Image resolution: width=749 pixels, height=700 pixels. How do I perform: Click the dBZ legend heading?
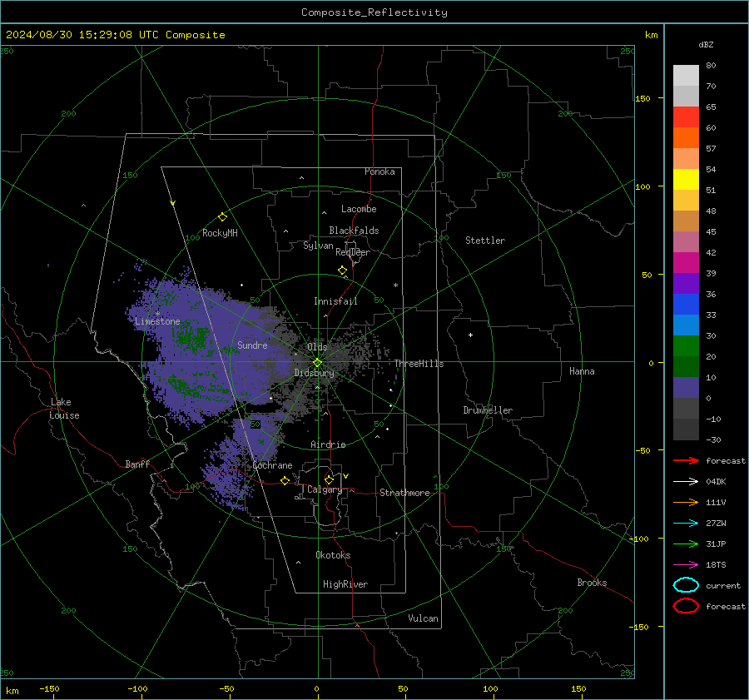coord(706,44)
